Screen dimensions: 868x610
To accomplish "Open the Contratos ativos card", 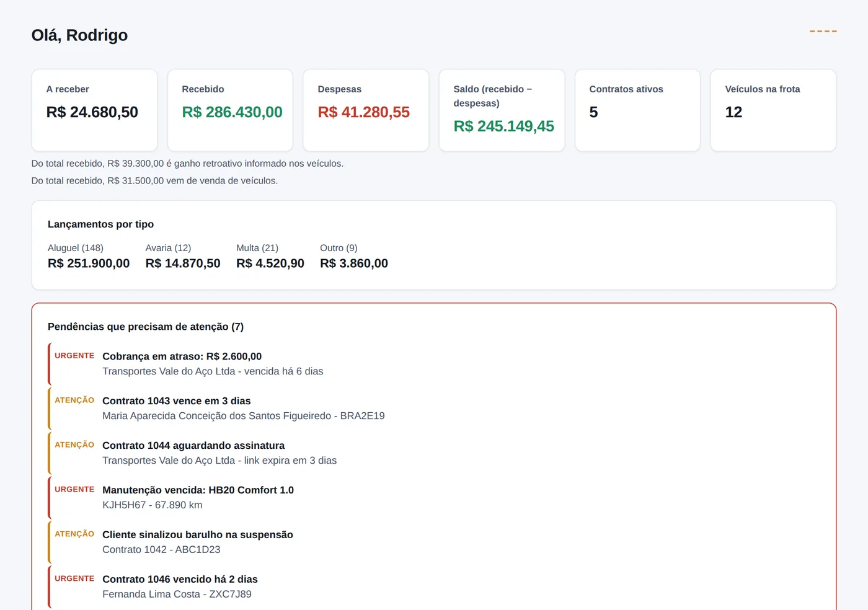I will click(x=637, y=110).
